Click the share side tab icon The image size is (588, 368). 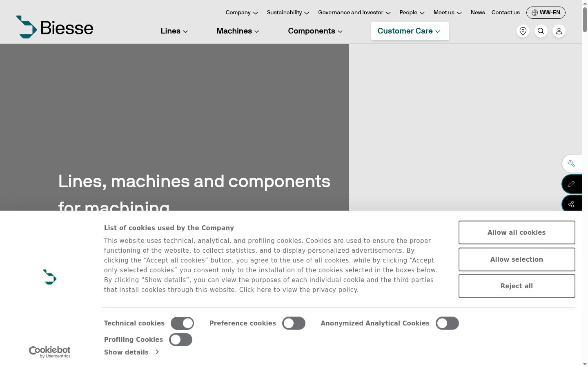pyautogui.click(x=572, y=204)
